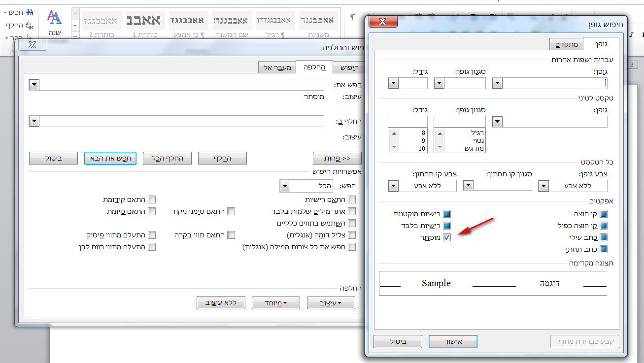Choose the כותרת 1 heading style
Image resolution: width=644 pixels, height=363 pixels.
[x=145, y=24]
